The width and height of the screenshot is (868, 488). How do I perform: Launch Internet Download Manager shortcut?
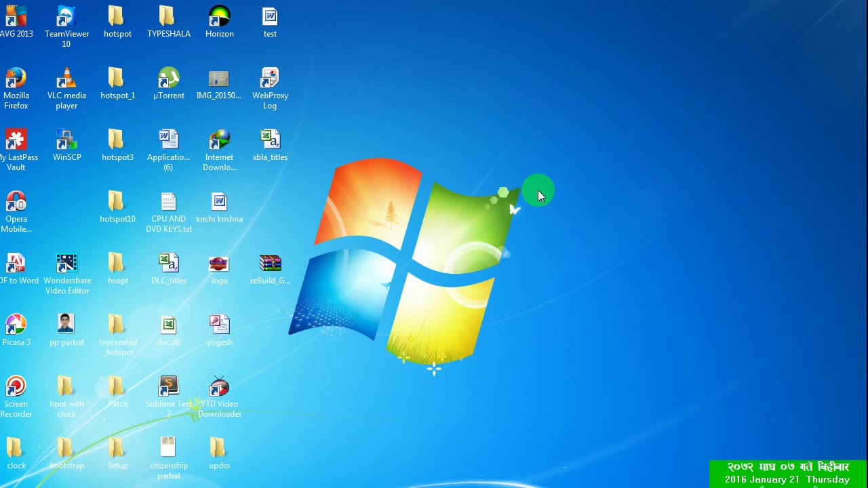pyautogui.click(x=219, y=150)
